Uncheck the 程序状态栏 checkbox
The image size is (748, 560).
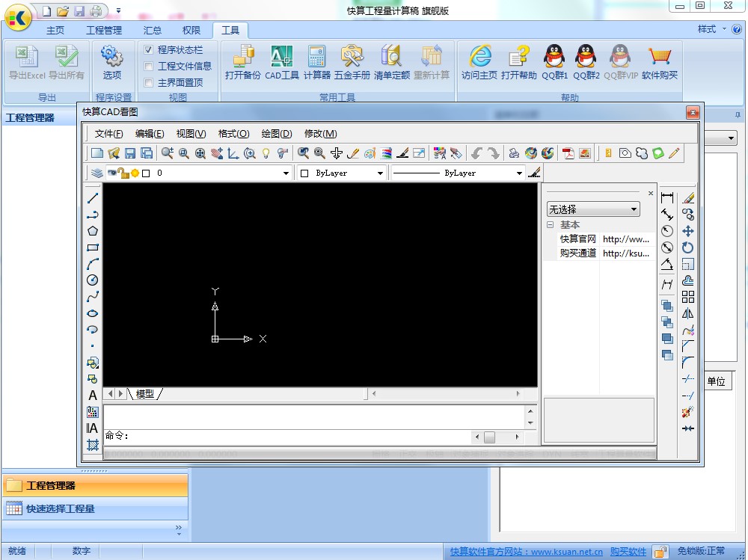pyautogui.click(x=149, y=49)
